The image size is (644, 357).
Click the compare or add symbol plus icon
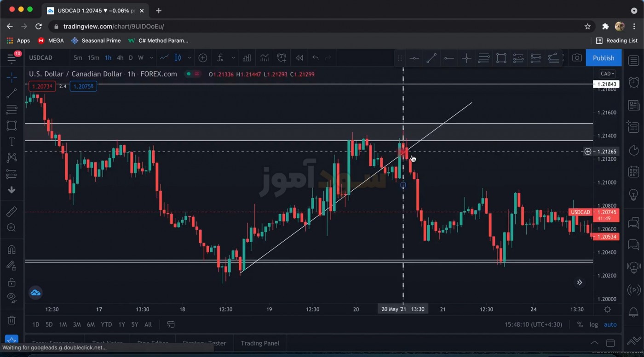pyautogui.click(x=202, y=57)
